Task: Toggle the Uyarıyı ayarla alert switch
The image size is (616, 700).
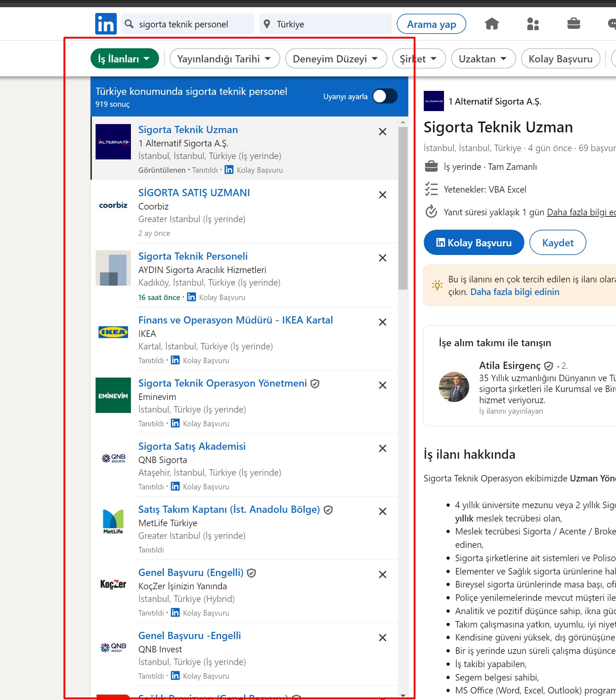Action: pyautogui.click(x=385, y=96)
